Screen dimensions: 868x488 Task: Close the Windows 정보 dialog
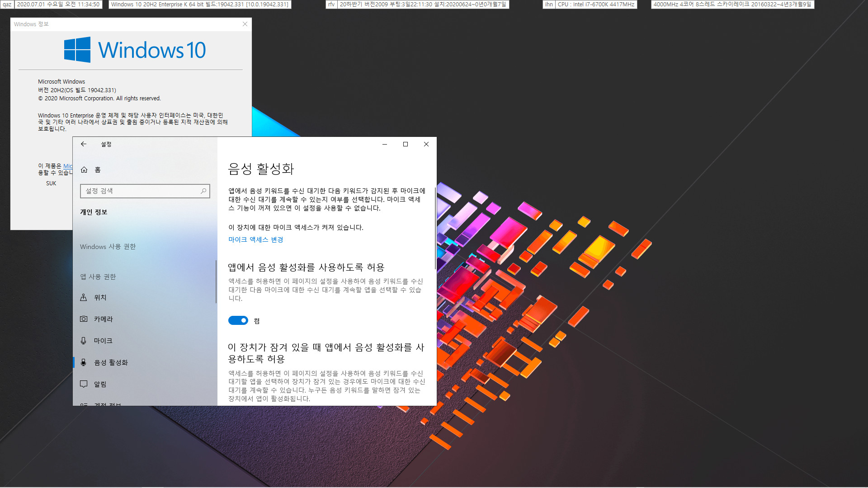coord(245,24)
